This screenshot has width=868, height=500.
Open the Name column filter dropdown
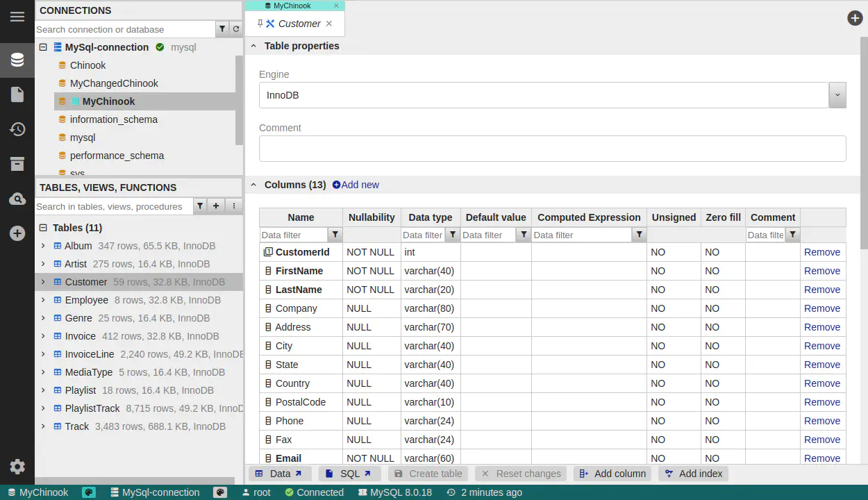335,235
